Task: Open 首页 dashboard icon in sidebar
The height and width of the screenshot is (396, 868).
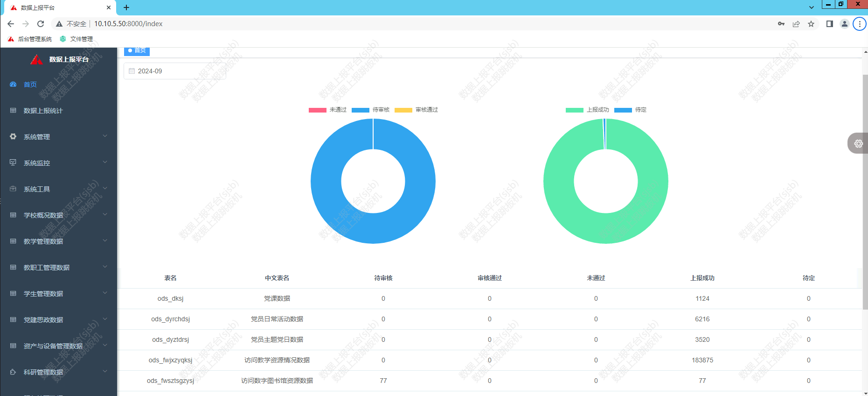Action: tap(13, 85)
